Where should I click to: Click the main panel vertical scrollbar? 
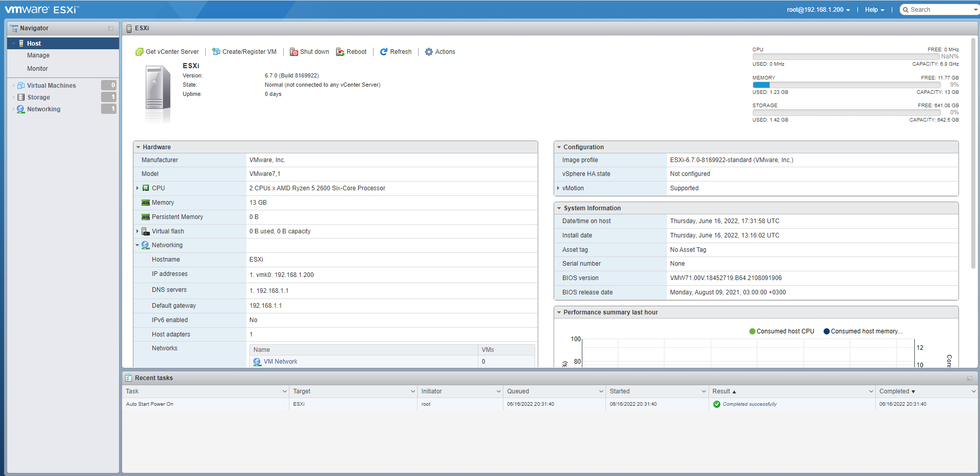click(973, 153)
